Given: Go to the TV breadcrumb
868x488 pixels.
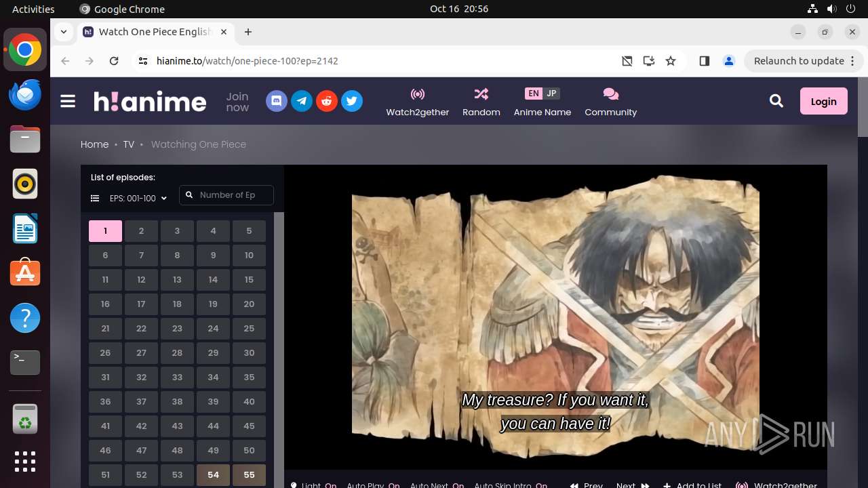Looking at the screenshot, I should 128,144.
